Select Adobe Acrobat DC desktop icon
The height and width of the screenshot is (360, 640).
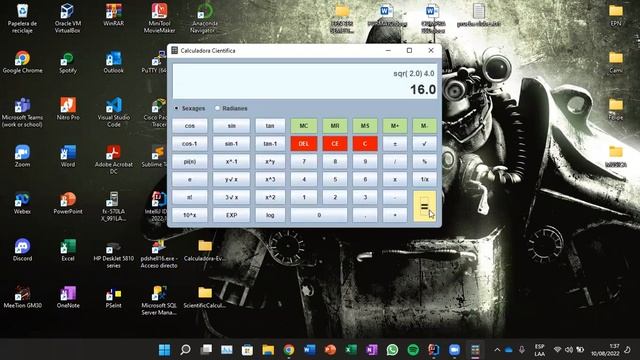113,160
